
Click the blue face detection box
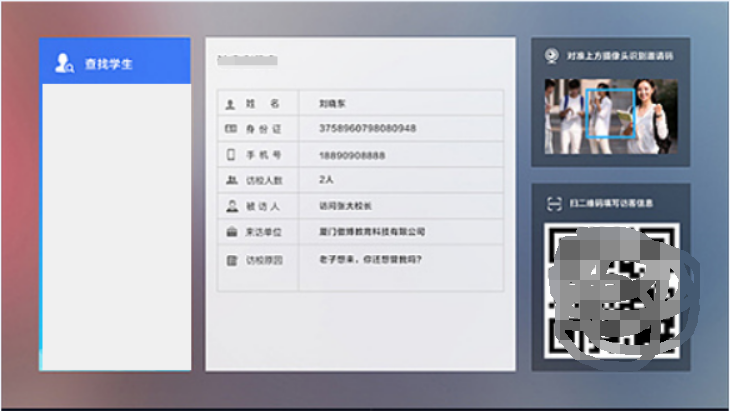[610, 113]
